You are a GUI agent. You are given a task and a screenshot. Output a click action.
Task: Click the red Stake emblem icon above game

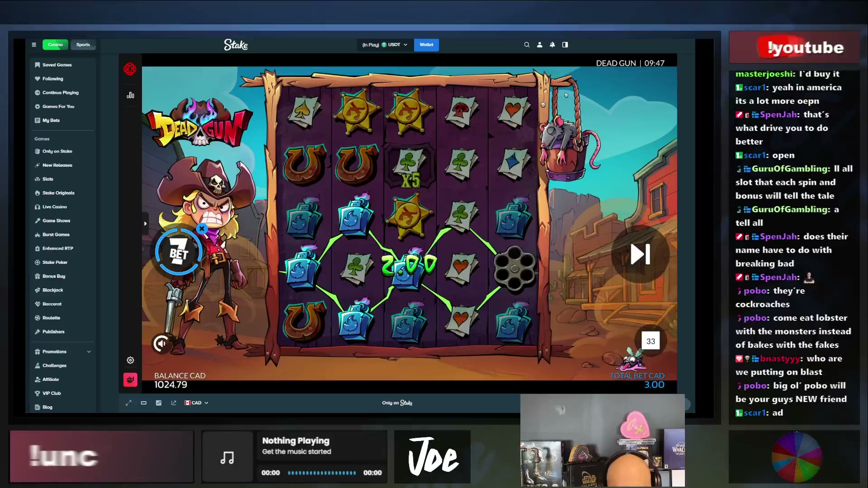(x=130, y=69)
